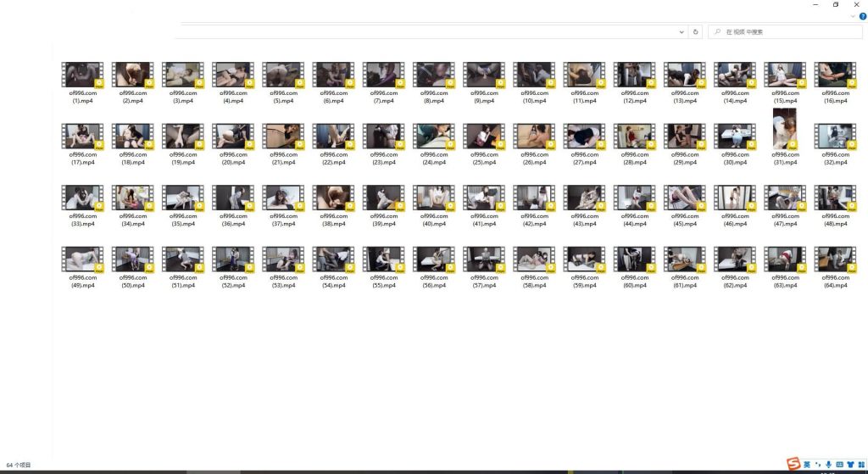Select video file thumbnail numbered (49).mp4
This screenshot has height=474, width=868.
coord(82,259)
